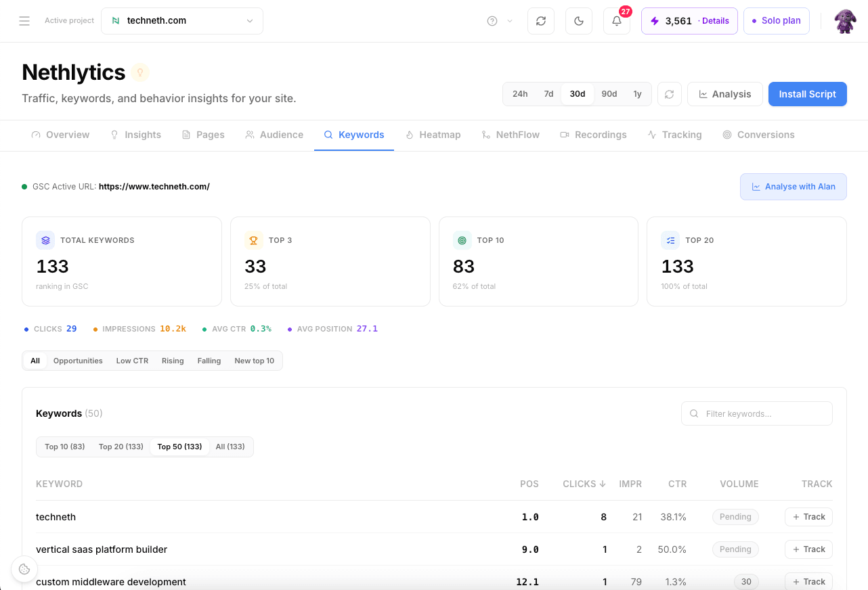Click Analyse with Alan button
The image size is (868, 590).
click(x=794, y=187)
